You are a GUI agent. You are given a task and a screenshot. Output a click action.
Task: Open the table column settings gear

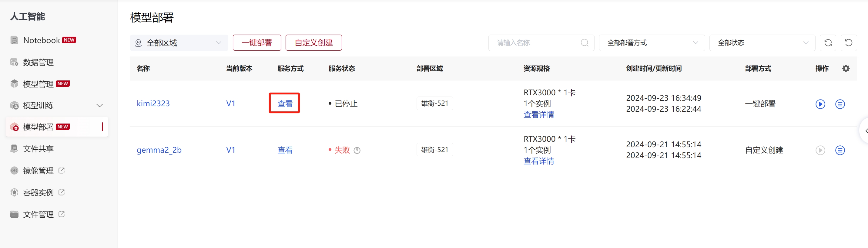(x=846, y=69)
